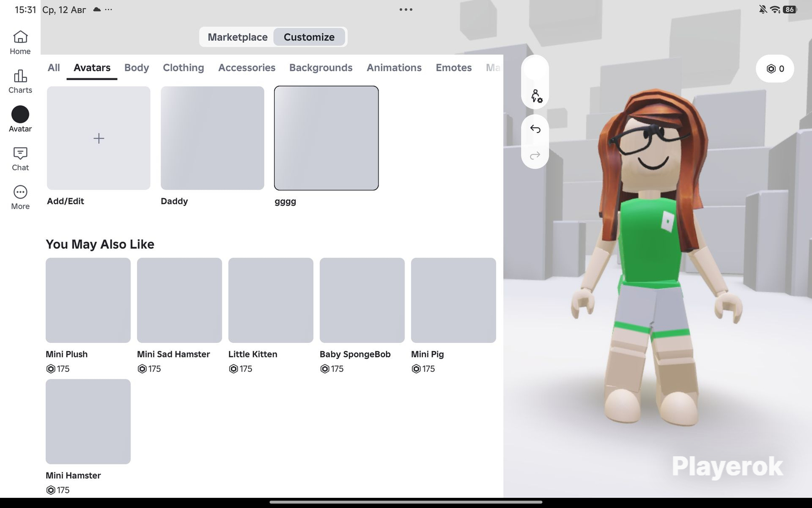Open the Little Kitten item thumbnail
Screen dimensions: 812x508
[271, 300]
